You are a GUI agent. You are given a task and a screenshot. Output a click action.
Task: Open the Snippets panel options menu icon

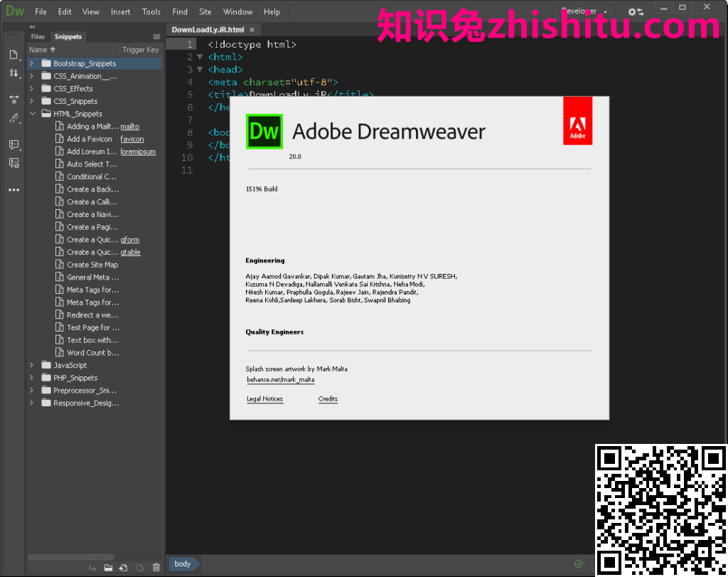click(156, 37)
